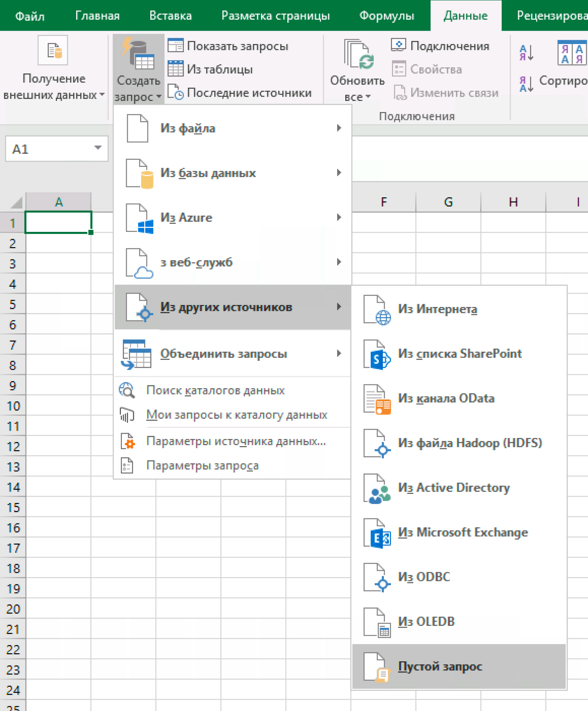
Task: Open the Name Box dropdown arrow
Action: click(x=98, y=148)
